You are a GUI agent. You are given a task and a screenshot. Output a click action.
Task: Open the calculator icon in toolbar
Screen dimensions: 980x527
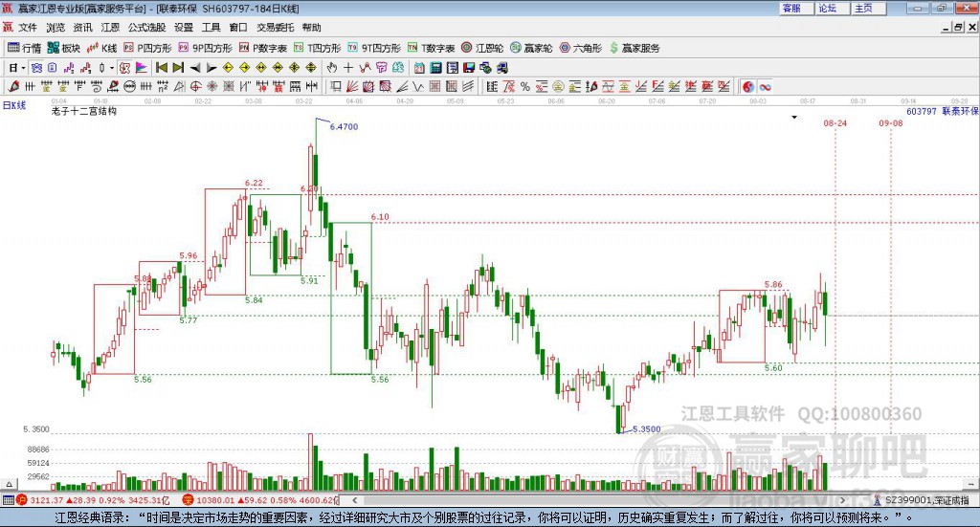tap(435, 68)
